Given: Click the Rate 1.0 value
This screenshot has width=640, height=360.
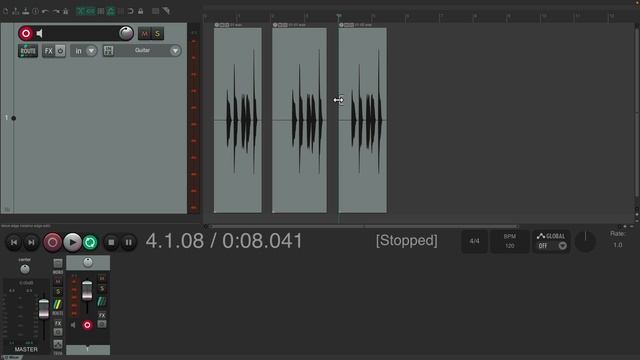Looking at the screenshot, I should 618,245.
